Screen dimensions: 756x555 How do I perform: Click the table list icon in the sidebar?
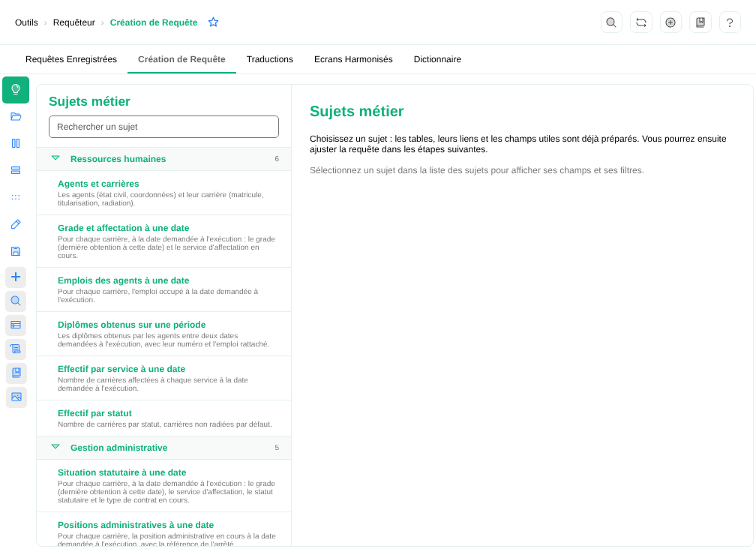pyautogui.click(x=16, y=325)
